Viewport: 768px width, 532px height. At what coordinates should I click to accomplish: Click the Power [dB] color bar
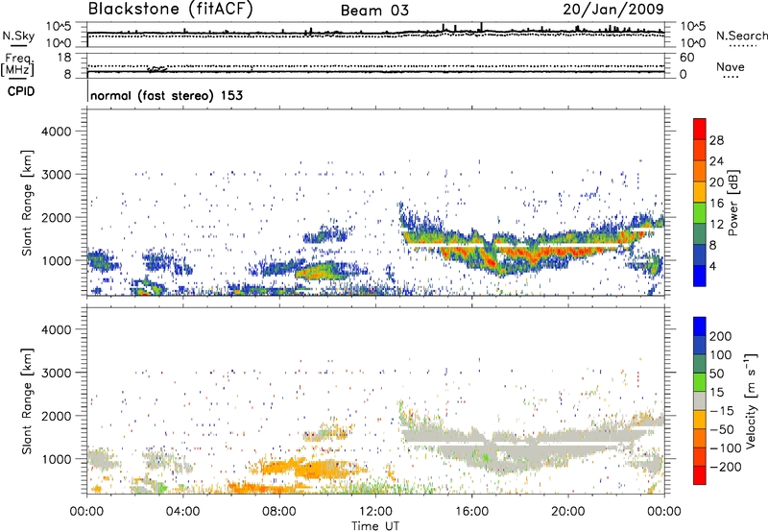point(700,203)
